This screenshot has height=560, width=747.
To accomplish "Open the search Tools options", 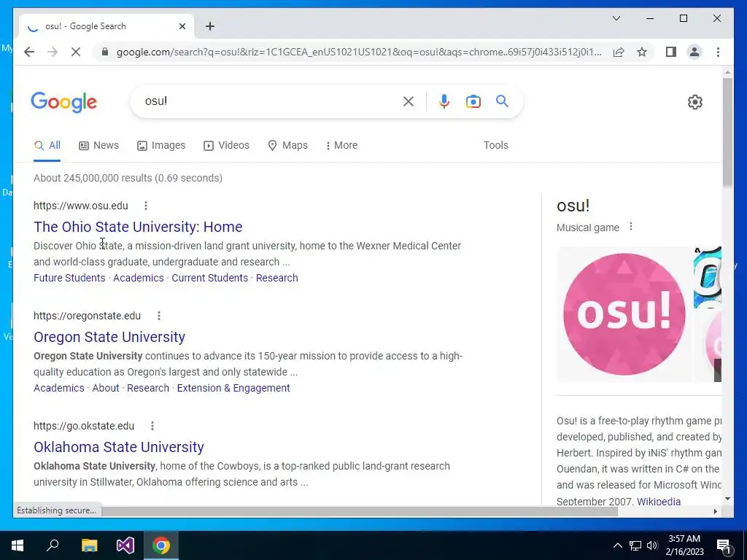I will pos(496,145).
